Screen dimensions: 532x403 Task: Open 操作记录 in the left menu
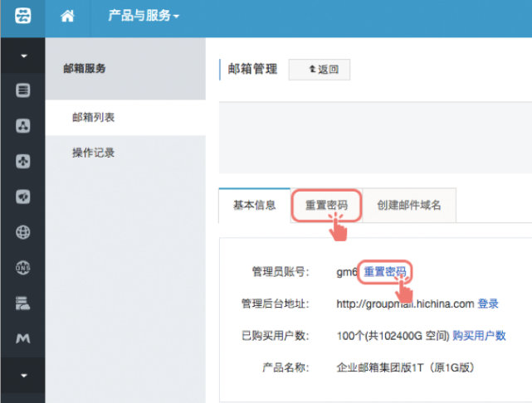tap(93, 153)
